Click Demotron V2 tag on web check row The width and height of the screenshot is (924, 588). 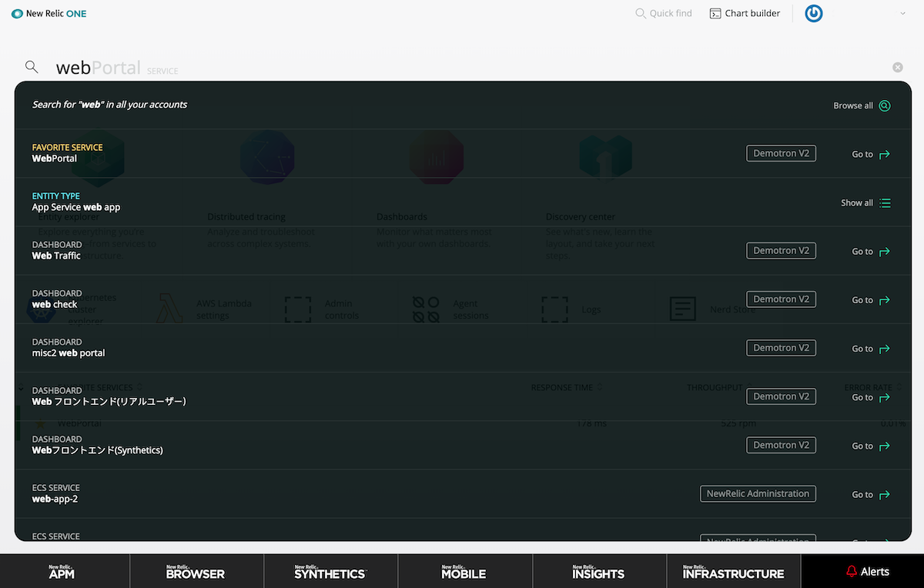[781, 299]
